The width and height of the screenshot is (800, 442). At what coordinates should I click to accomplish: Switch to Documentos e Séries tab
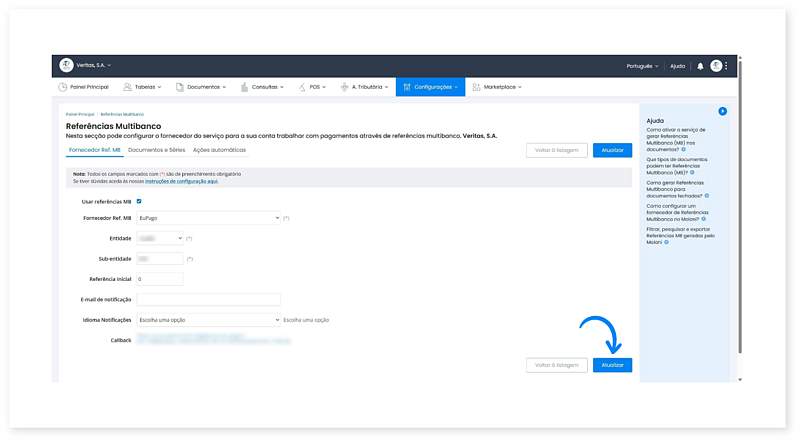[x=157, y=150]
